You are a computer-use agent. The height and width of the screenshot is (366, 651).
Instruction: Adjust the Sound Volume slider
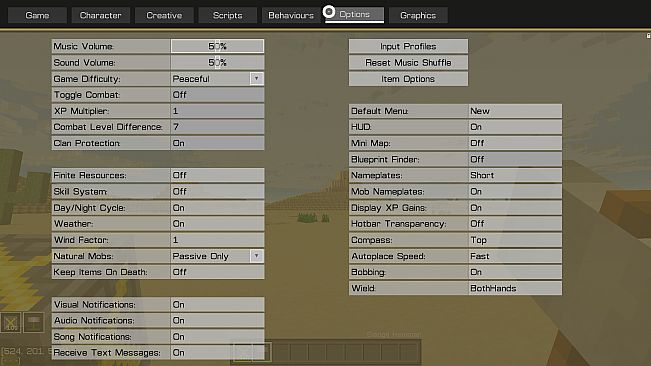pyautogui.click(x=217, y=63)
